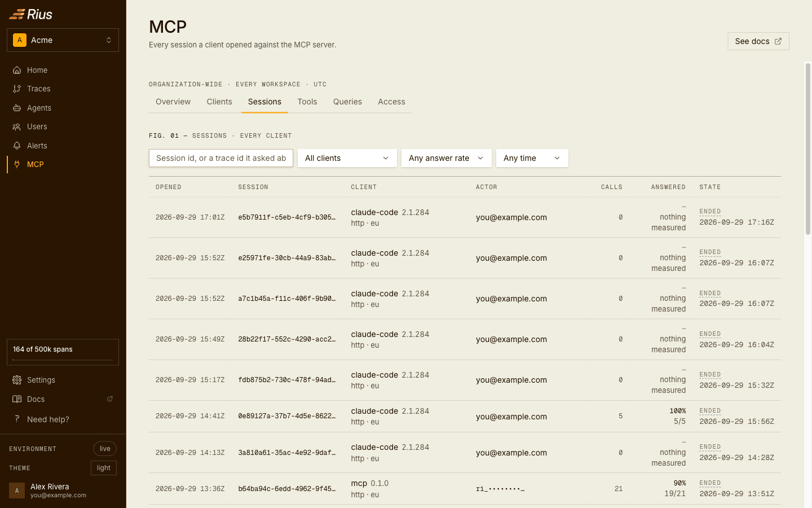Click the Alex Rivera account name
The image size is (812, 508).
coord(50,487)
